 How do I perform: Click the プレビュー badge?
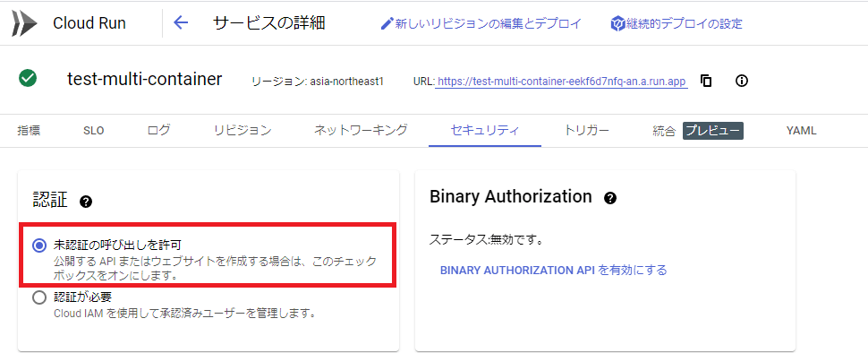coord(712,131)
